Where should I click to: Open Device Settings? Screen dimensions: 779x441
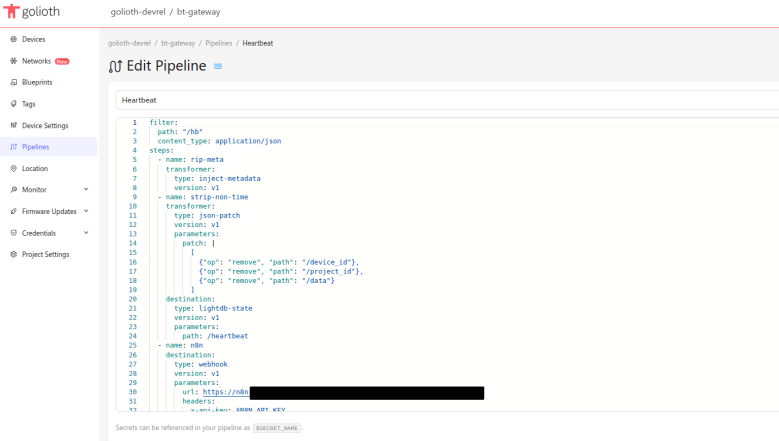(45, 126)
